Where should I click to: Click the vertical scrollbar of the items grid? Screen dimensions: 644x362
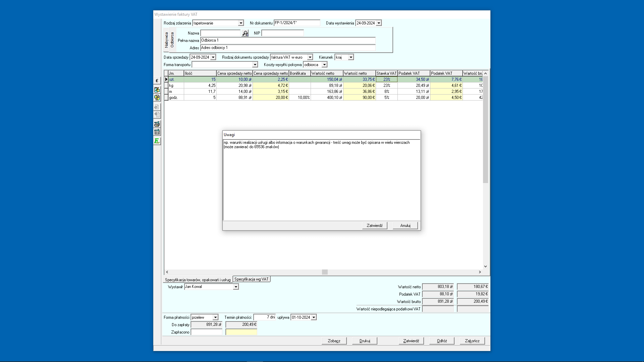[x=485, y=129]
